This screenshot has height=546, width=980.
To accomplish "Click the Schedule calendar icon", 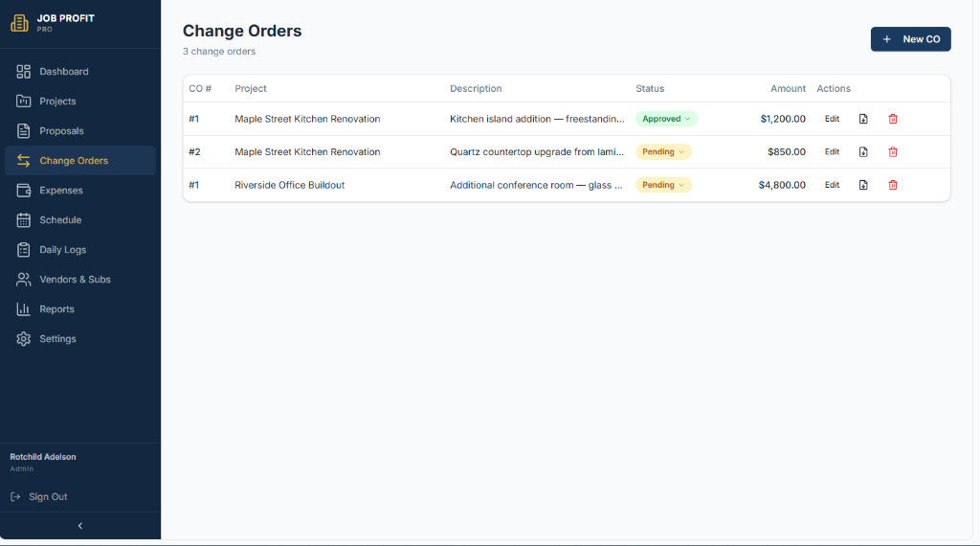I will point(24,220).
